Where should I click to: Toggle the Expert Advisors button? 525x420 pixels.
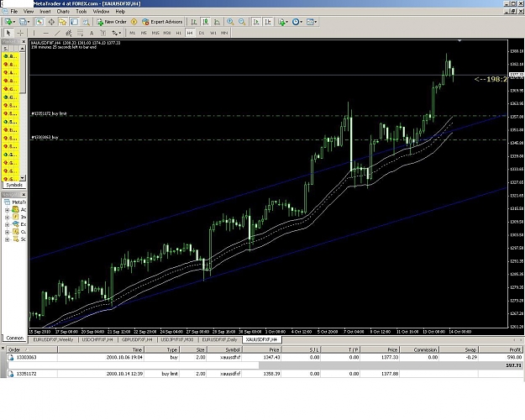point(162,22)
